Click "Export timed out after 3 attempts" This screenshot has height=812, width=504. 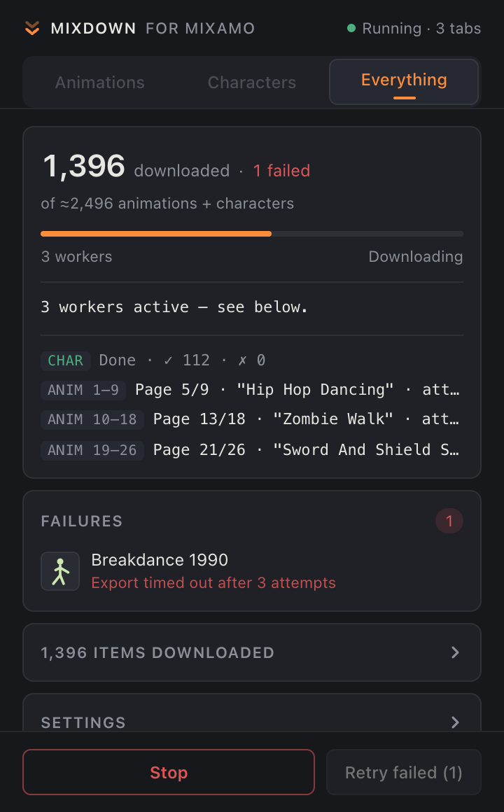pos(213,583)
